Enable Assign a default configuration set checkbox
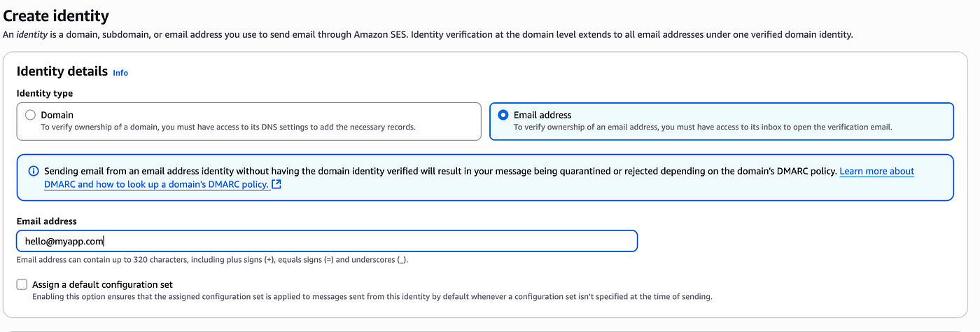980x332 pixels. [22, 284]
